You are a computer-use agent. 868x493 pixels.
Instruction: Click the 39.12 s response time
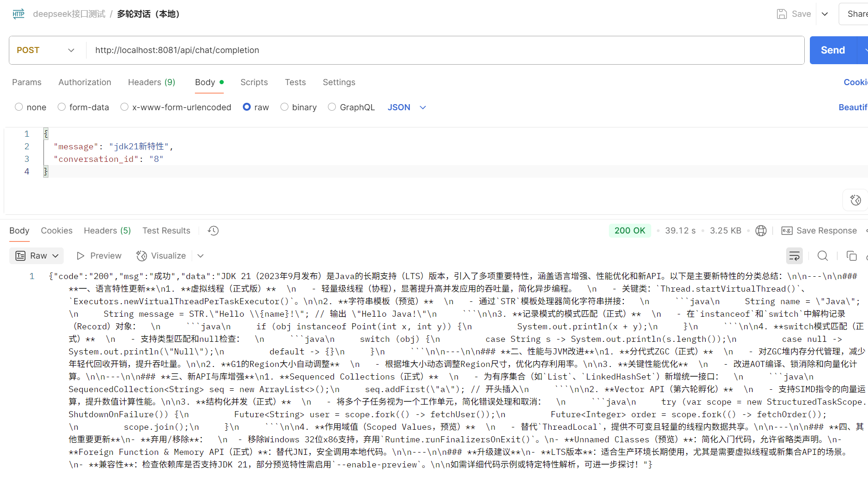(x=681, y=231)
